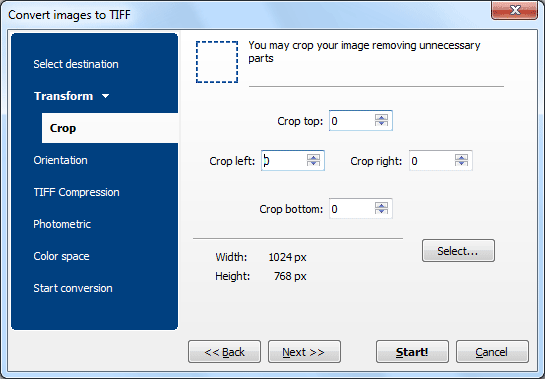Viewport: 545px width, 379px height.
Task: Click the Start! button
Action: (x=412, y=352)
